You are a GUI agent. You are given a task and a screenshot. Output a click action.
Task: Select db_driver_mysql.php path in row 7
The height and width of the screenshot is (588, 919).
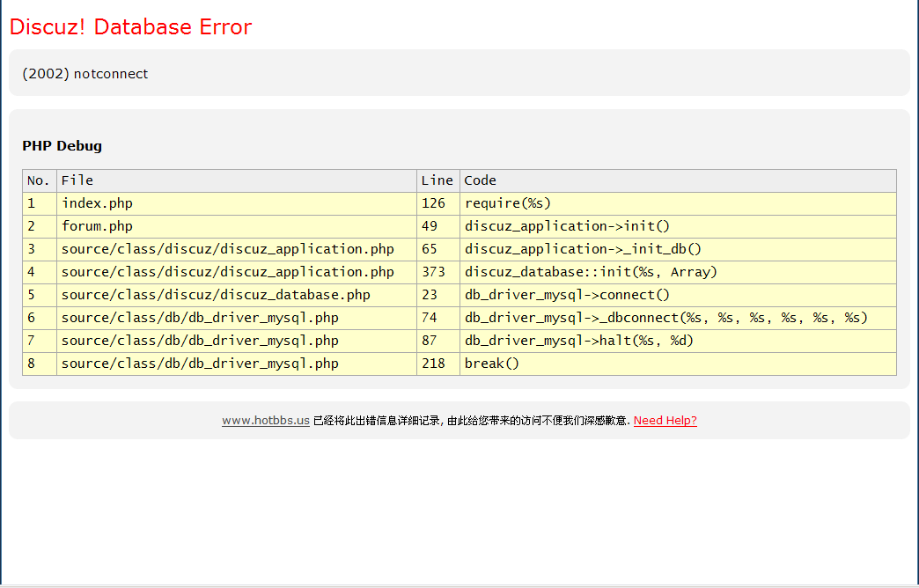(x=237, y=341)
